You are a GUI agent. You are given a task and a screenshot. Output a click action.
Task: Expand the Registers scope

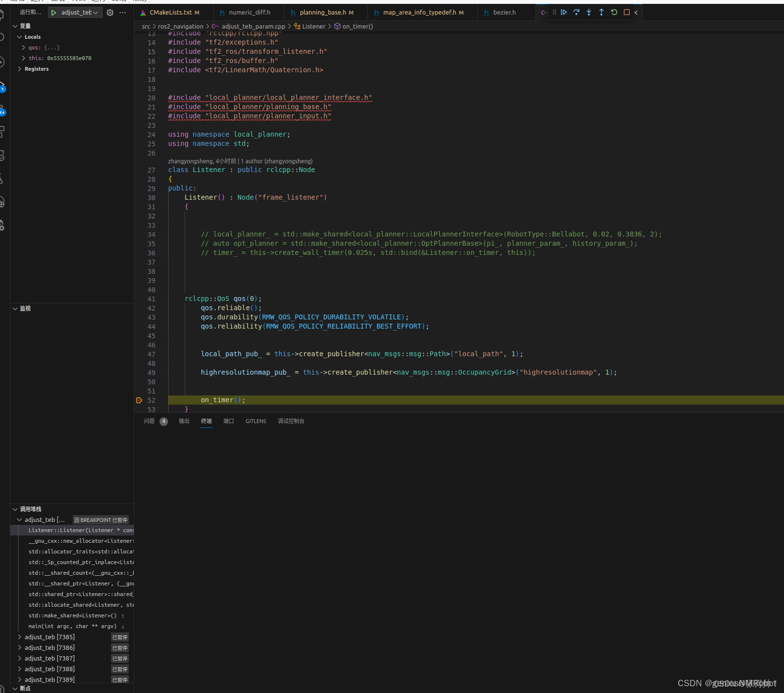click(19, 69)
